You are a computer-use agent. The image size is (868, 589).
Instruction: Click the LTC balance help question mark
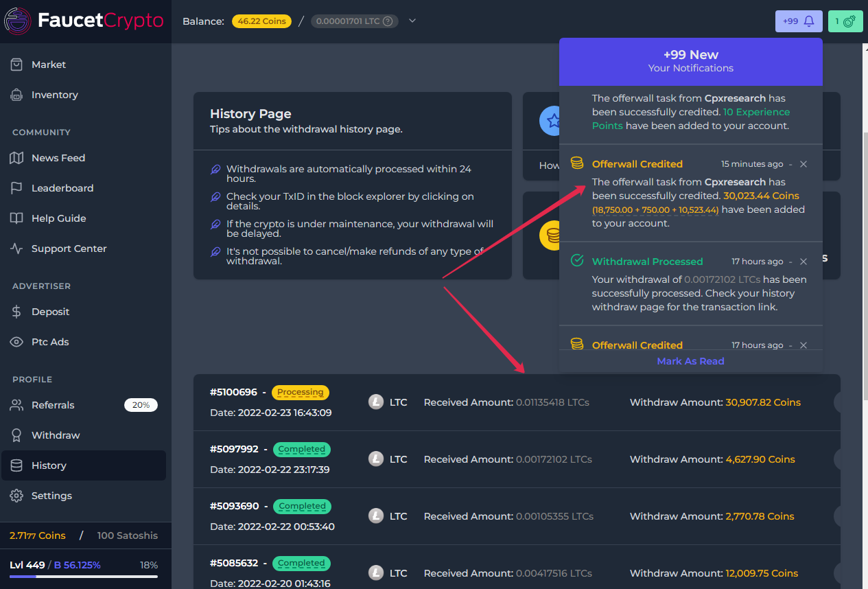coord(388,21)
